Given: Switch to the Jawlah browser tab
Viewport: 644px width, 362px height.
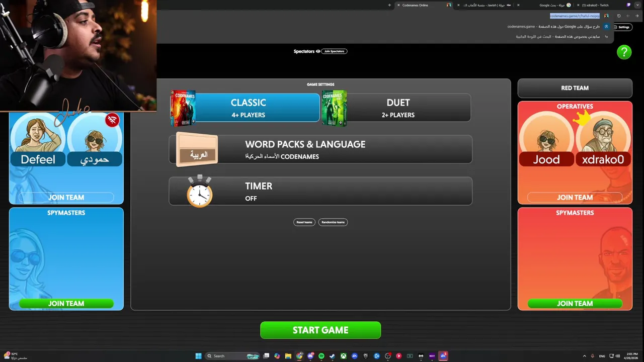Looking at the screenshot, I should 484,5.
